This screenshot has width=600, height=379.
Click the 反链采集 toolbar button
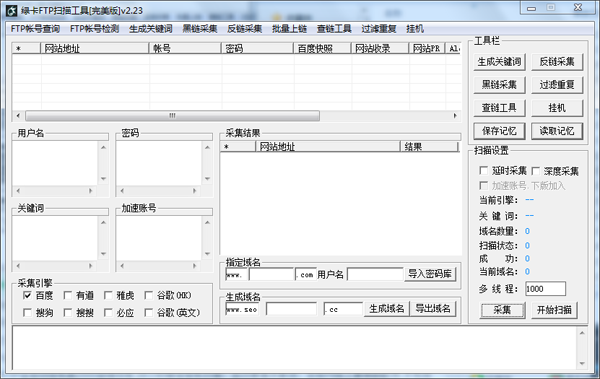click(x=557, y=62)
